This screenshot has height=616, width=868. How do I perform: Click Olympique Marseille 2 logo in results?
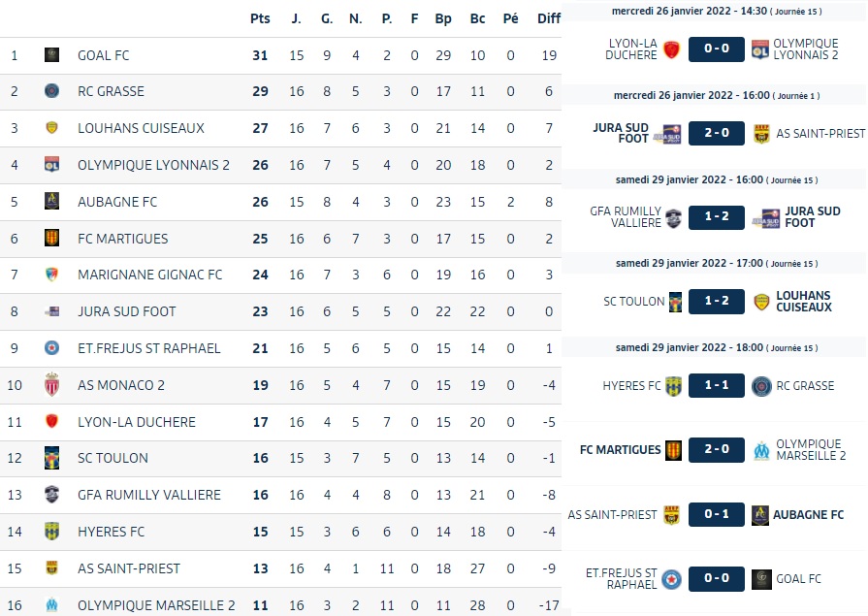coord(761,450)
